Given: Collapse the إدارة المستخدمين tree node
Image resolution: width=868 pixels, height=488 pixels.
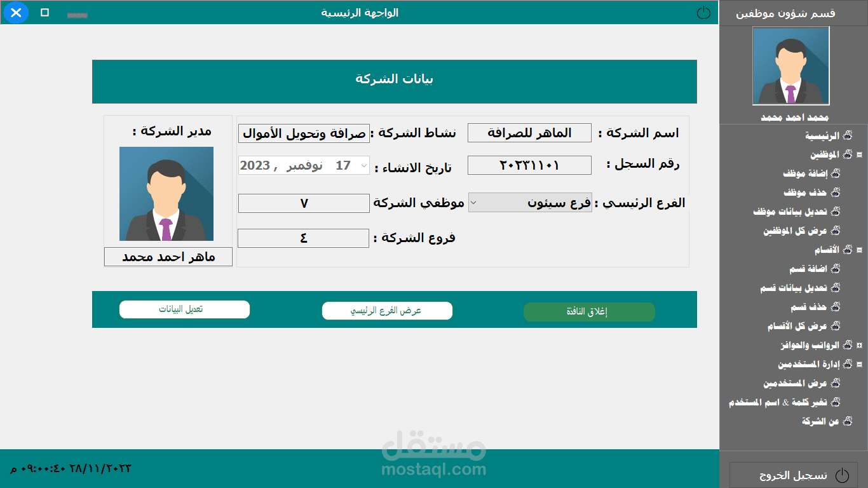Looking at the screenshot, I should pos(859,364).
